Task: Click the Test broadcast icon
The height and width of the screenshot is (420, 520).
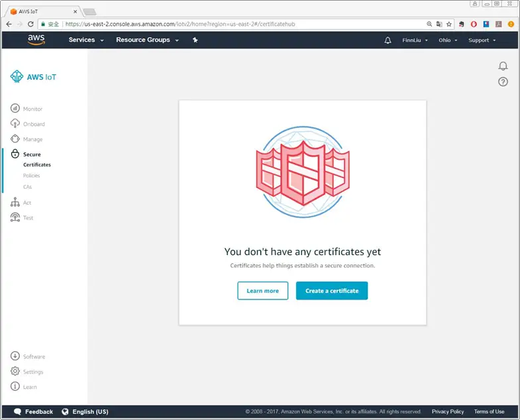Action: (15, 217)
